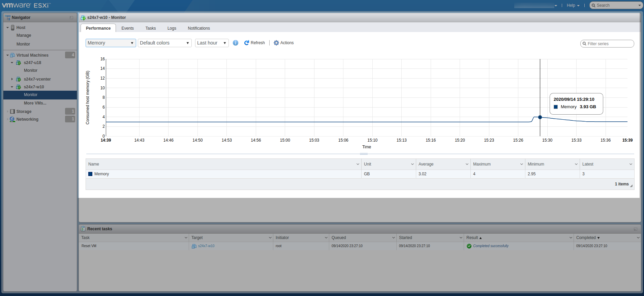This screenshot has width=644, height=296.
Task: Click the Refresh icon button
Action: (247, 43)
